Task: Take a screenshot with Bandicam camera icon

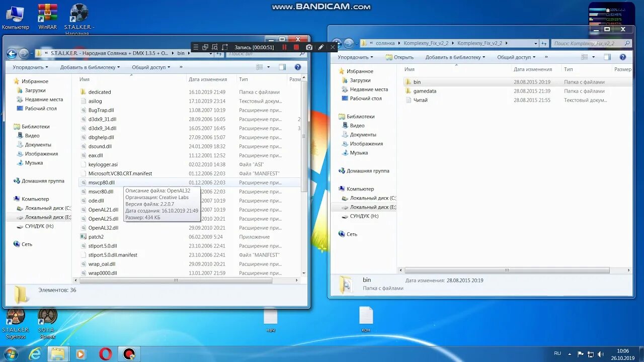Action: coord(309,47)
